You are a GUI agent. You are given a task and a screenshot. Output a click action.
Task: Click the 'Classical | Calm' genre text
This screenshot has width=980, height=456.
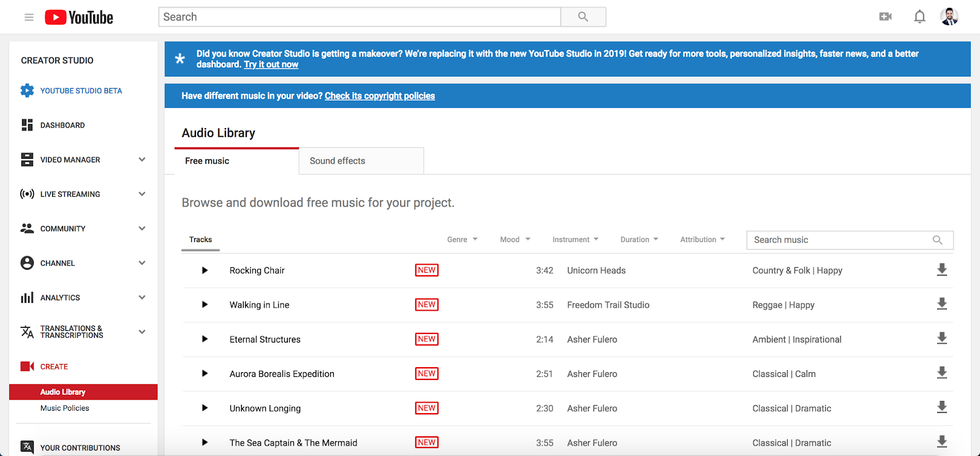[784, 374]
